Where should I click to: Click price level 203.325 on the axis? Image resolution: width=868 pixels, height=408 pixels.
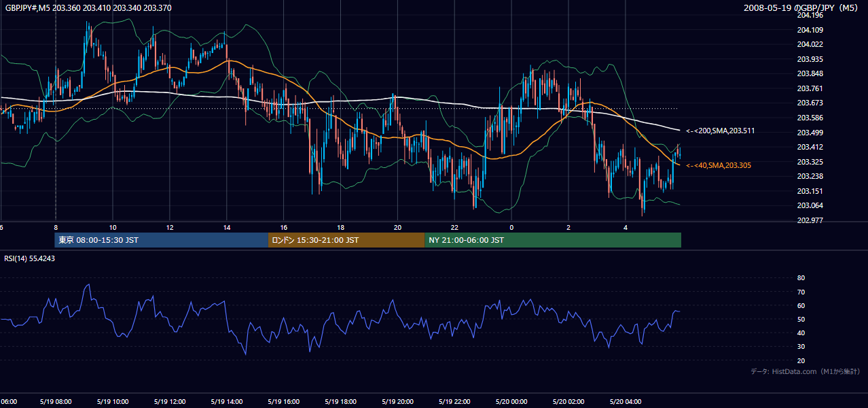[x=810, y=162]
